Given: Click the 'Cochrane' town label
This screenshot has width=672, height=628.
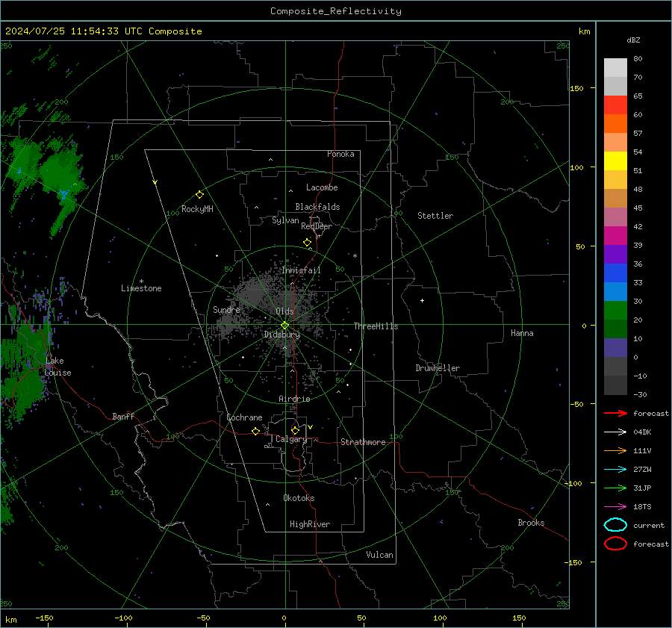Looking at the screenshot, I should tap(244, 417).
